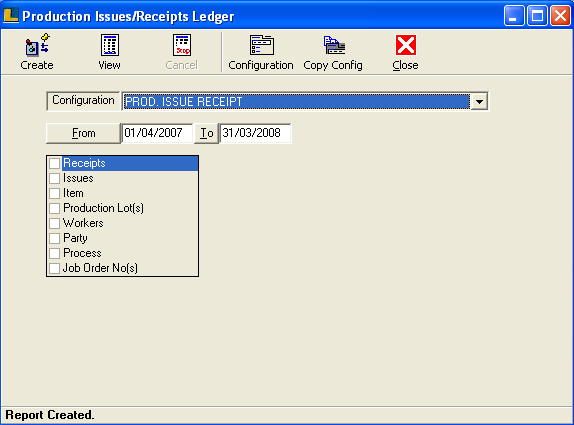This screenshot has height=425, width=574.
Task: Open the View report icon
Action: click(109, 45)
